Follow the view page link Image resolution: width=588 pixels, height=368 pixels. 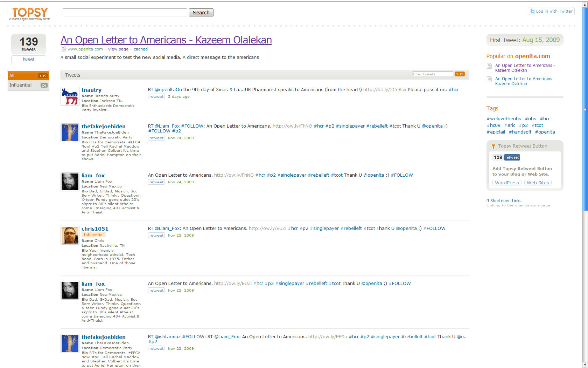(118, 49)
